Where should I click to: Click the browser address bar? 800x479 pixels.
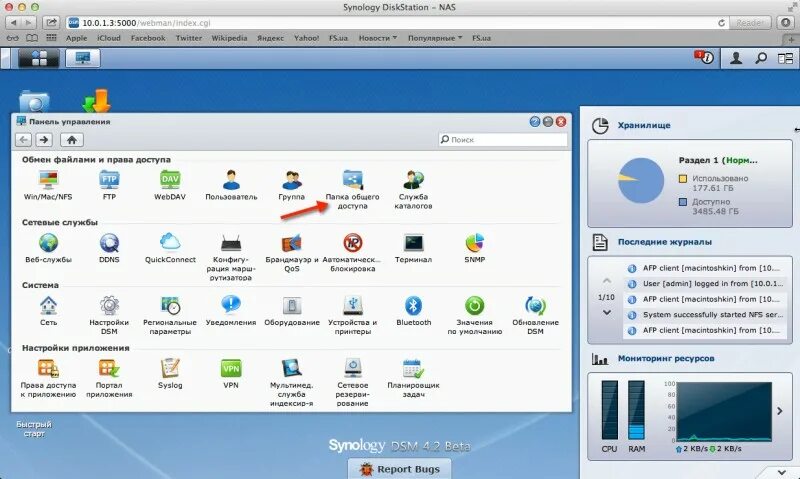point(398,23)
